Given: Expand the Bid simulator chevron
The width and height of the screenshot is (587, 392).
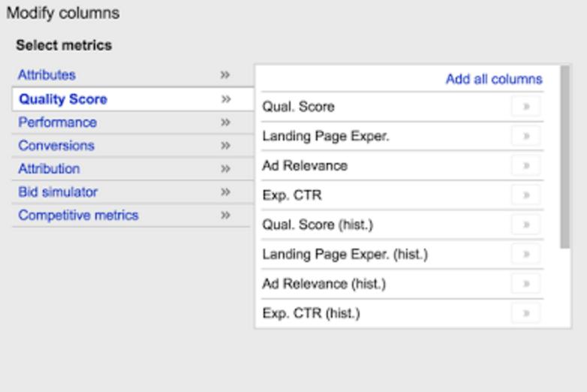Looking at the screenshot, I should coord(225,192).
